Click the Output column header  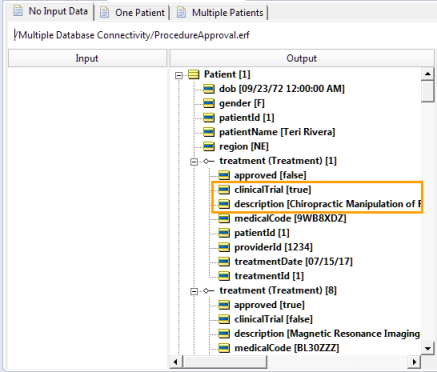pyautogui.click(x=302, y=58)
